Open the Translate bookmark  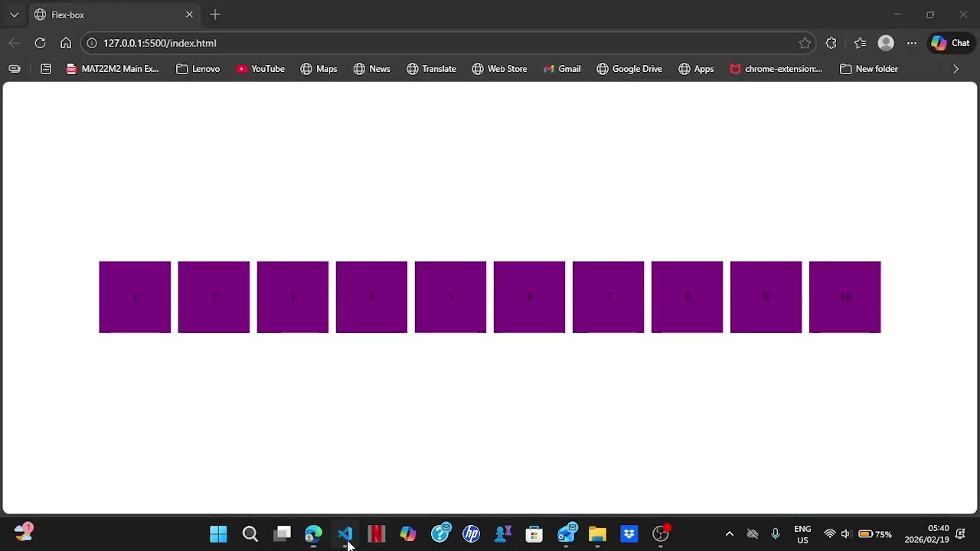(432, 69)
